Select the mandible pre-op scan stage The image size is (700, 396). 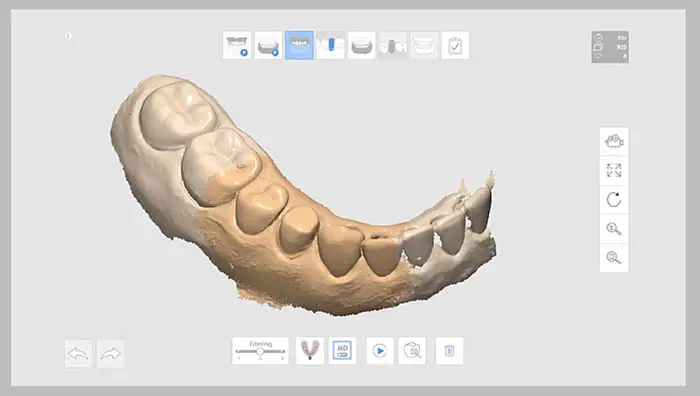(268, 45)
